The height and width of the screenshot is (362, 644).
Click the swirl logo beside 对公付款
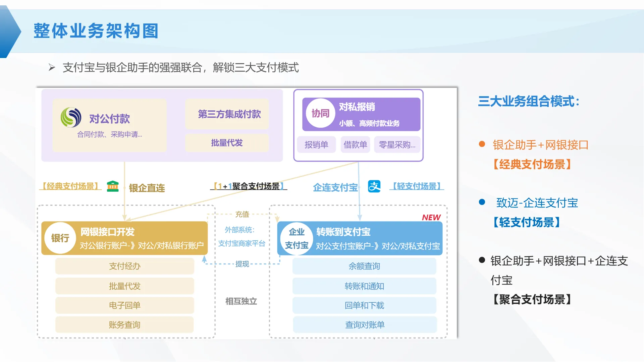click(71, 117)
